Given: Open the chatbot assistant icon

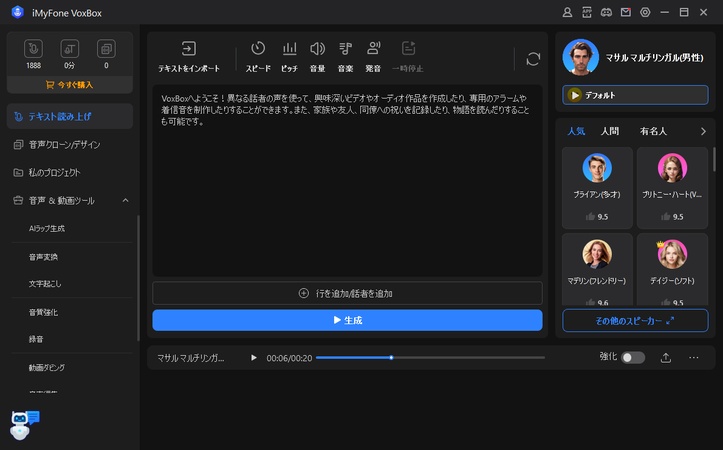Looking at the screenshot, I should coord(24,425).
